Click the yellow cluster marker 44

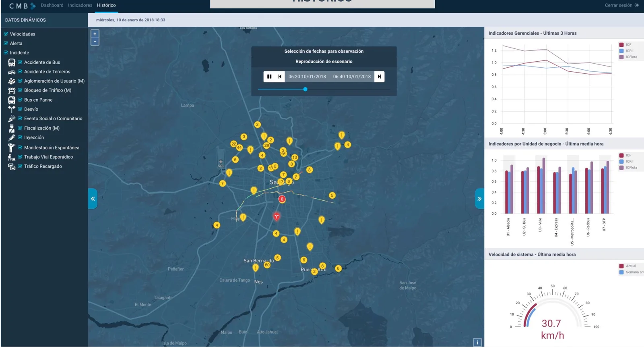point(239,148)
